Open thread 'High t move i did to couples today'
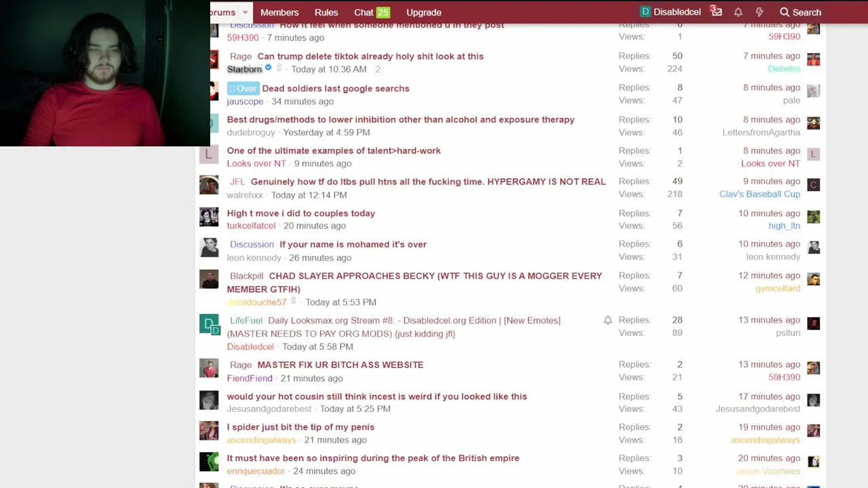Image resolution: width=868 pixels, height=488 pixels. coord(301,213)
